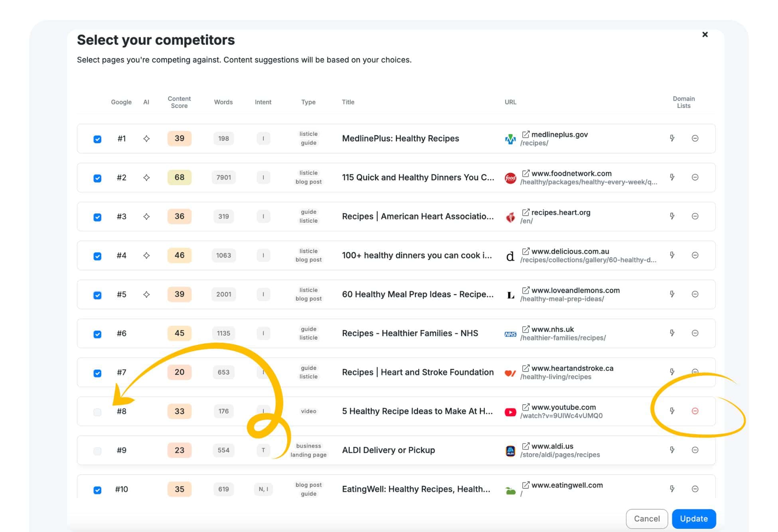The height and width of the screenshot is (532, 778).
Task: Click lightning icon in loveandlemons.com row
Action: [x=672, y=294]
